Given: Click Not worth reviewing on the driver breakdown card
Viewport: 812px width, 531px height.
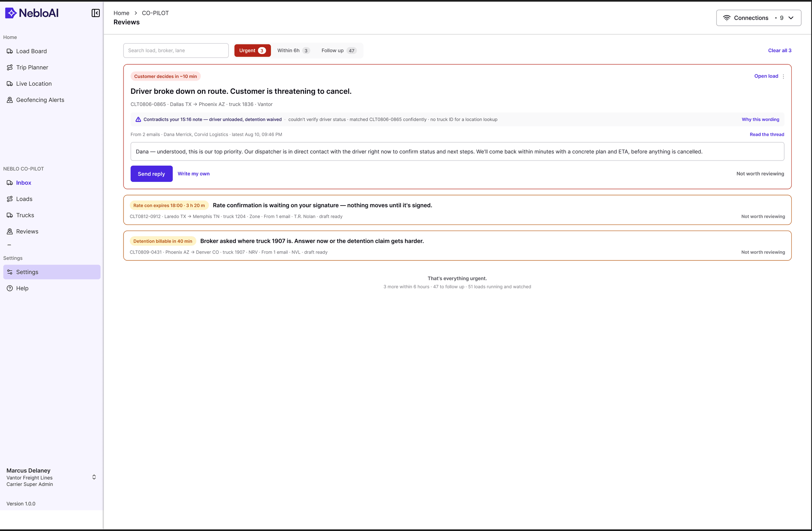Looking at the screenshot, I should point(760,174).
